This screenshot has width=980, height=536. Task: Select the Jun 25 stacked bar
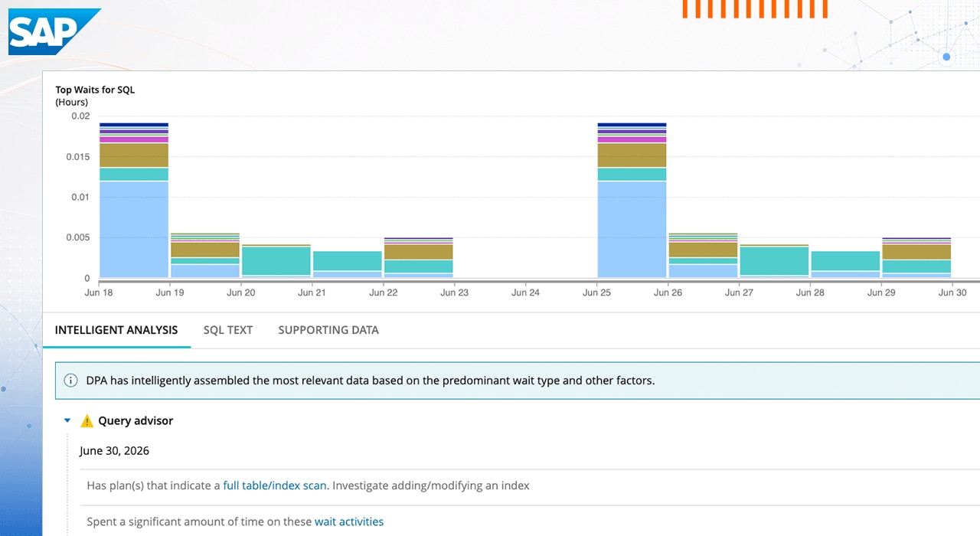tap(632, 200)
